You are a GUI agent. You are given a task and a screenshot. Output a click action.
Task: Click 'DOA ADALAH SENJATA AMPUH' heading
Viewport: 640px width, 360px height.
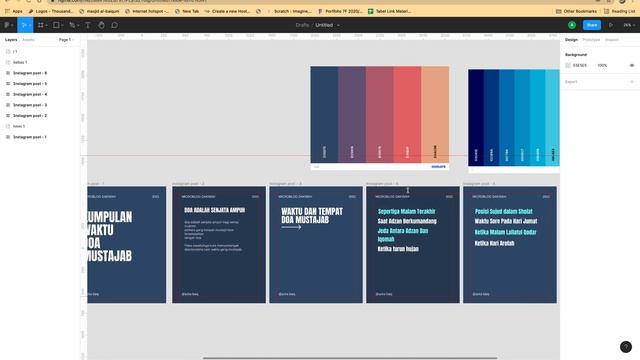click(x=214, y=210)
